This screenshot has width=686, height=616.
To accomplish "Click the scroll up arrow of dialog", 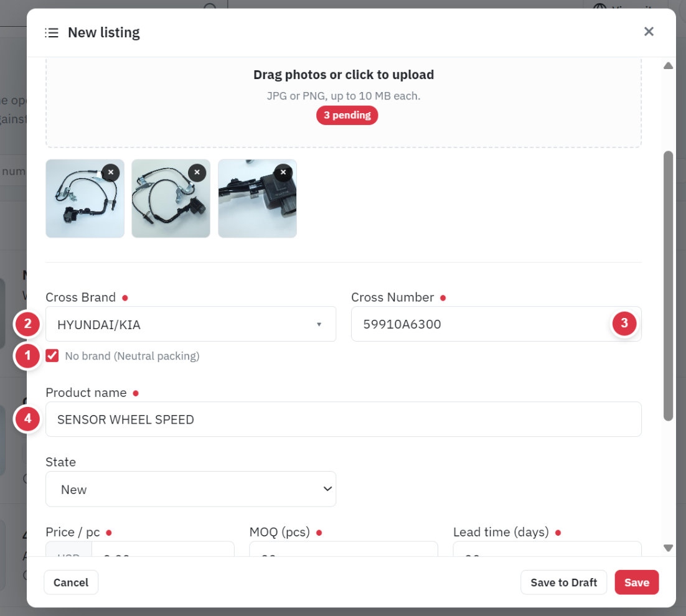I will point(668,66).
